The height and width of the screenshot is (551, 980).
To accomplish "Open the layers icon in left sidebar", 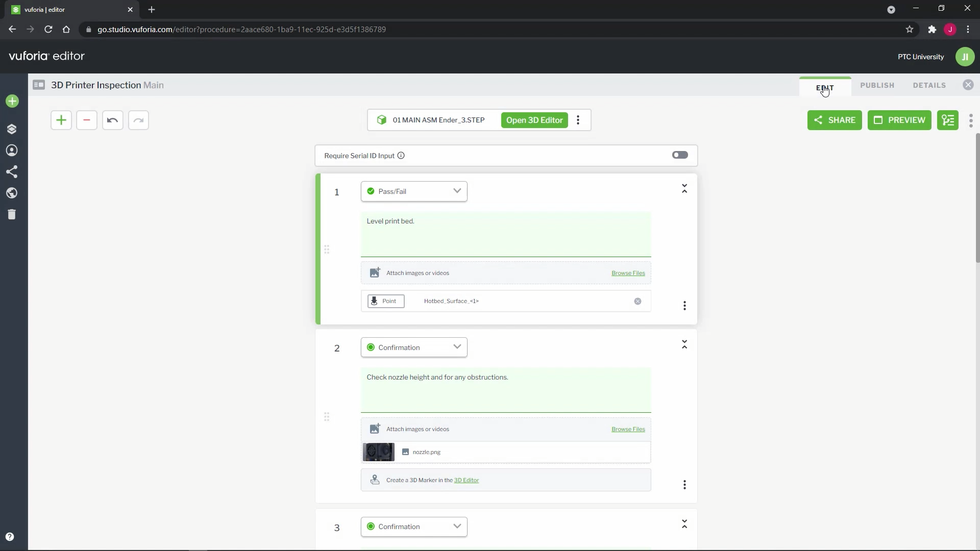I will [x=12, y=129].
